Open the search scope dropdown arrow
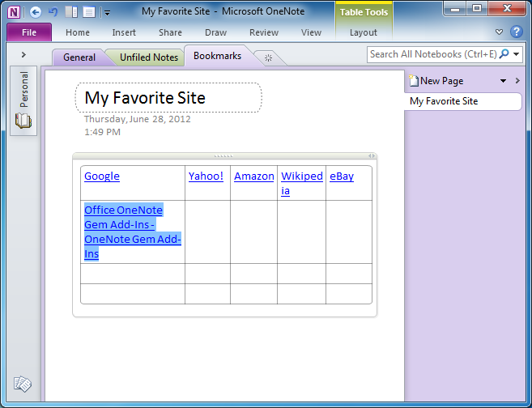Screen dimensions: 532x408 (x=517, y=54)
